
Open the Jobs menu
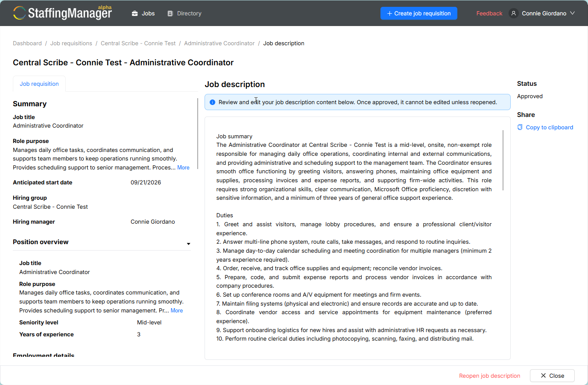click(143, 14)
